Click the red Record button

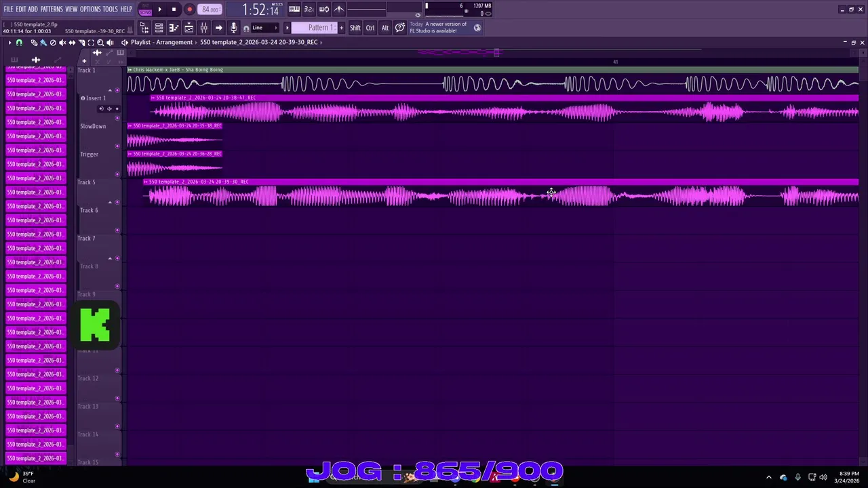click(189, 9)
